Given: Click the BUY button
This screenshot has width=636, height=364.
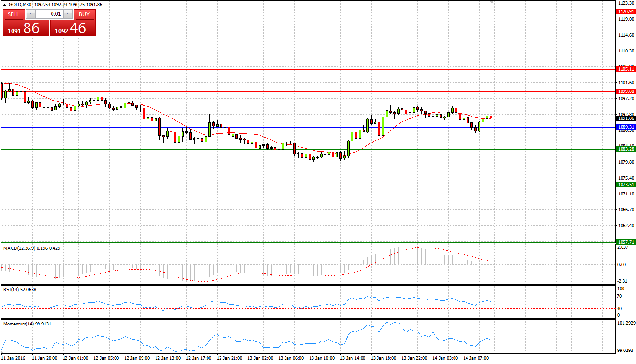Looking at the screenshot, I should [84, 14].
